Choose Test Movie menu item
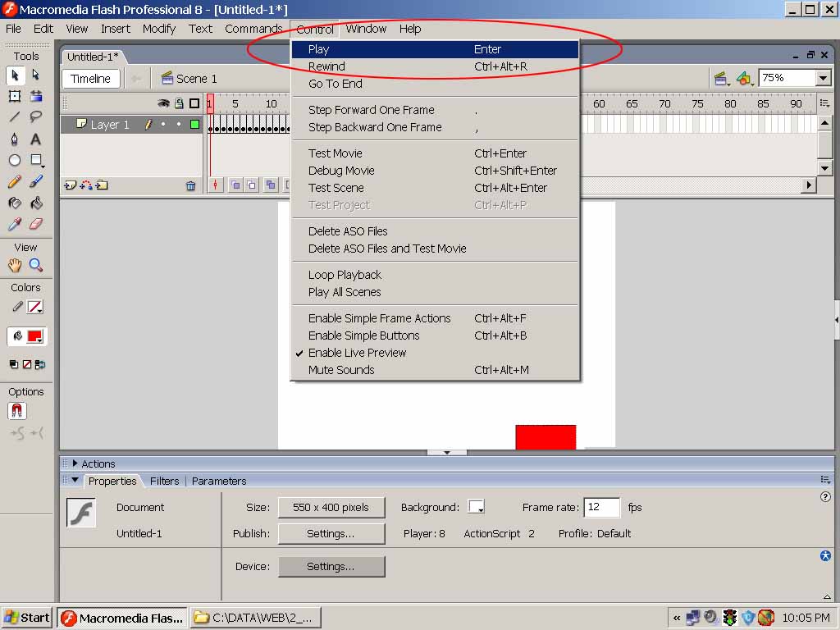 [x=435, y=153]
